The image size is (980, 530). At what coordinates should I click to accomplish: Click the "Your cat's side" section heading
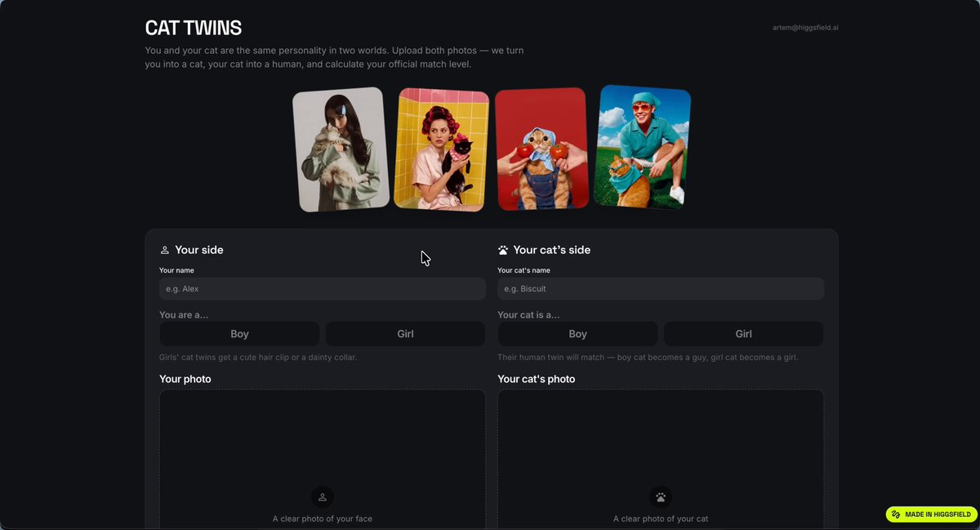point(552,250)
